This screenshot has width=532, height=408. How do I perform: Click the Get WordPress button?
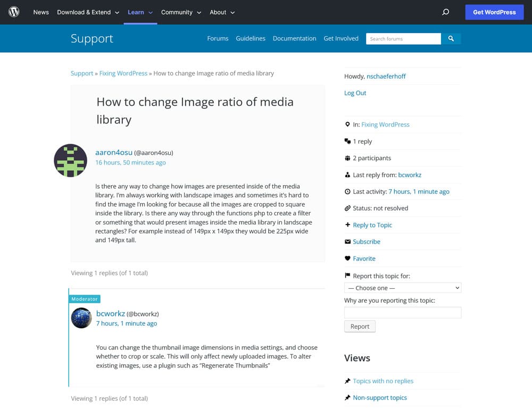494,12
